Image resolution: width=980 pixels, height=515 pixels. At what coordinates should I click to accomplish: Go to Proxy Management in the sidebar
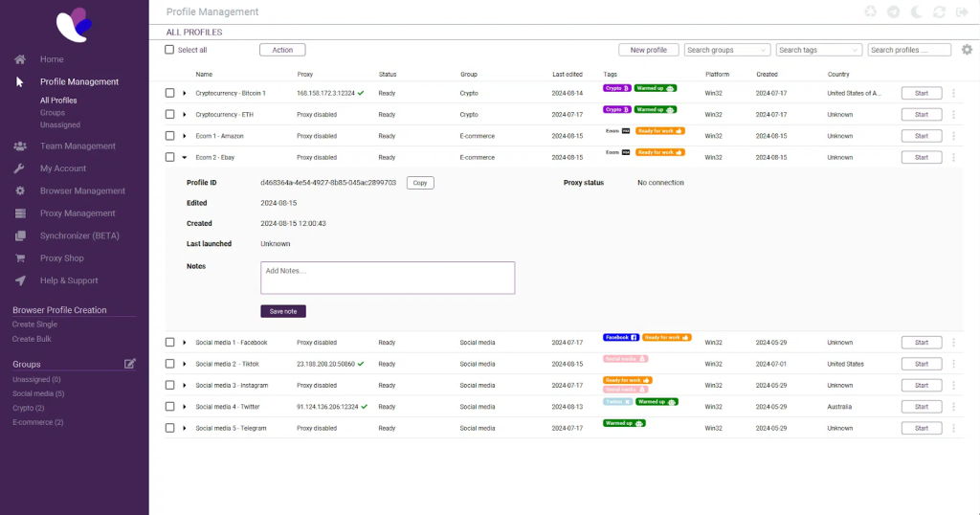coord(78,213)
